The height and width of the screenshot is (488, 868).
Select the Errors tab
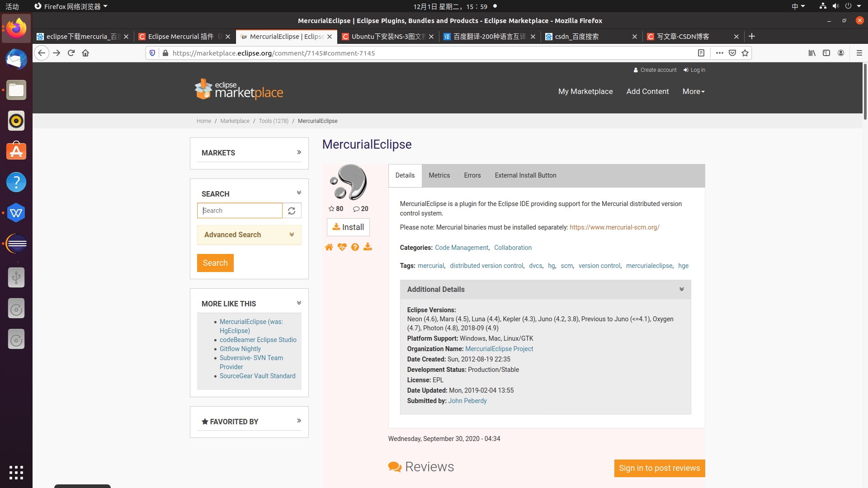(472, 175)
